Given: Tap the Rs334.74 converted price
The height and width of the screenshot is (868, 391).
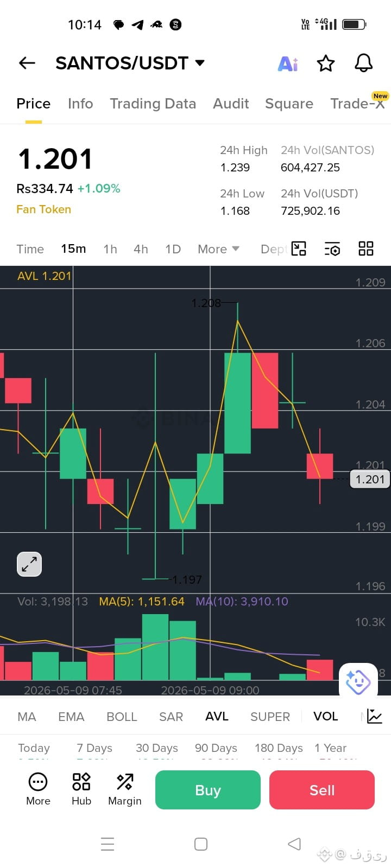Looking at the screenshot, I should pos(45,189).
